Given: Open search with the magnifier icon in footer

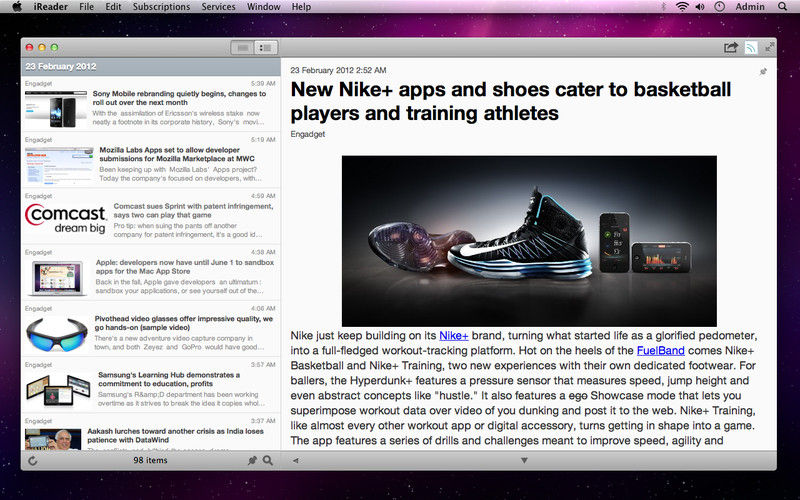Looking at the screenshot, I should coord(268,460).
